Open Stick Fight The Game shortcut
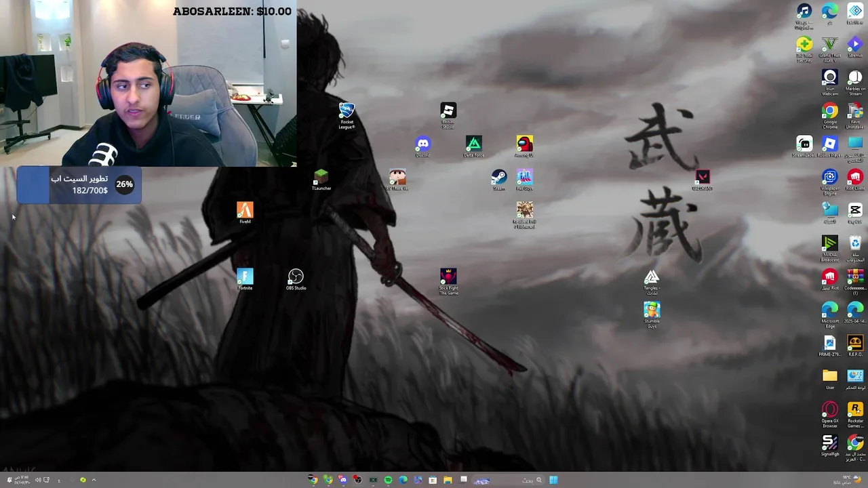The image size is (868, 488). click(x=448, y=281)
